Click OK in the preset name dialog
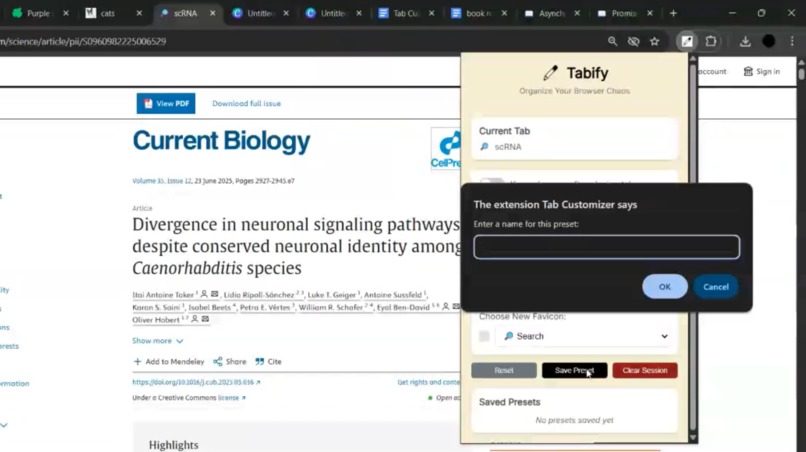The image size is (806, 452). [x=665, y=286]
